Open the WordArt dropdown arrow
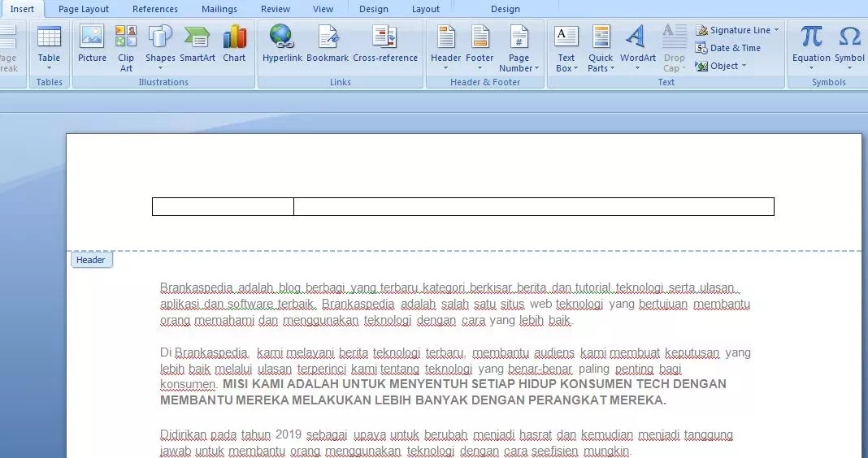The height and width of the screenshot is (458, 868). coord(638,68)
